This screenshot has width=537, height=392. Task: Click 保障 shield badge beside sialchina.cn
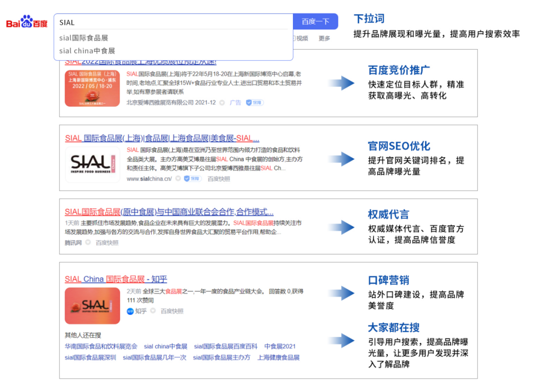193,178
